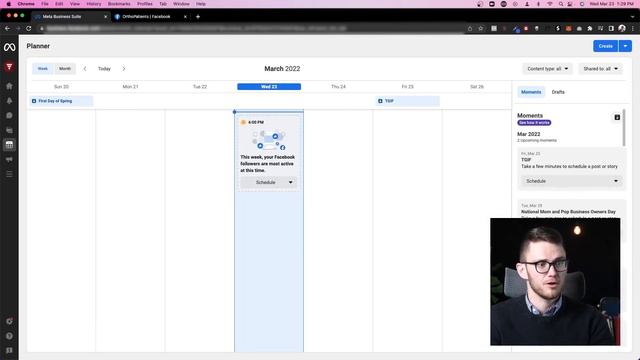Open Schedule dropdown in 4:00 PM card
Screen dimensions: 640x360
tap(269, 182)
